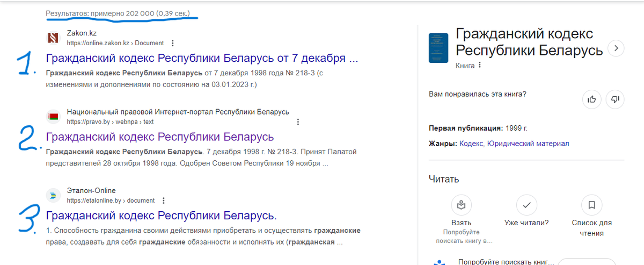Screen dimensions: 644x265
Task: Click Zakon.kz site name text
Action: [x=82, y=33]
